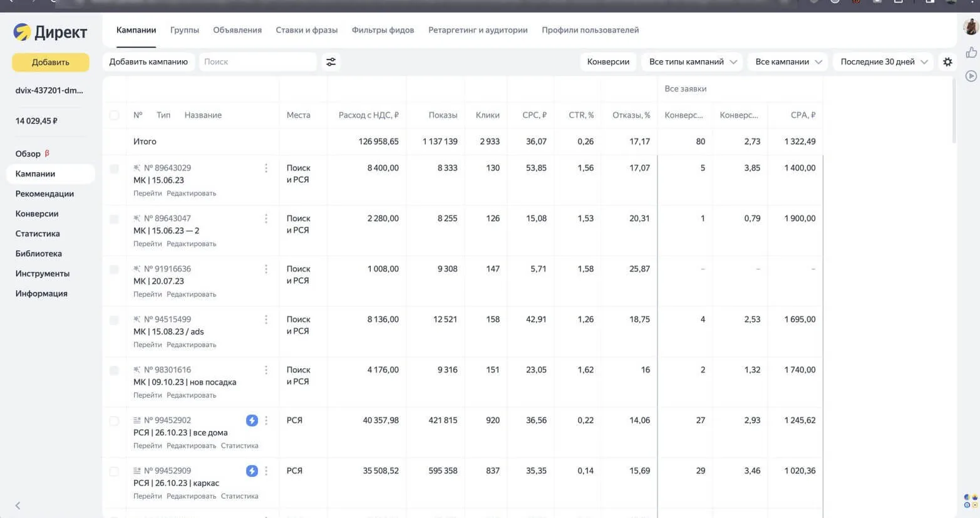Image resolution: width=980 pixels, height=518 pixels.
Task: Open three-dot menu for campaign 99452902
Action: pos(266,420)
